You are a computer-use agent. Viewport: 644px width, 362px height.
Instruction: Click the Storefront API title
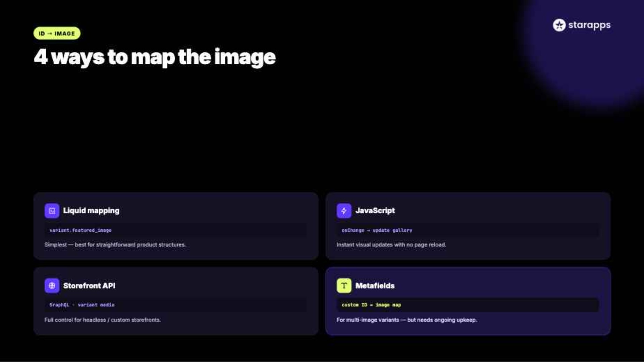[x=89, y=286]
